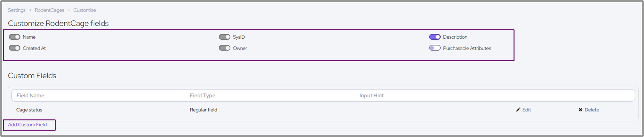Image resolution: width=644 pixels, height=137 pixels.
Task: Click the Field Type column header
Action: pyautogui.click(x=202, y=95)
